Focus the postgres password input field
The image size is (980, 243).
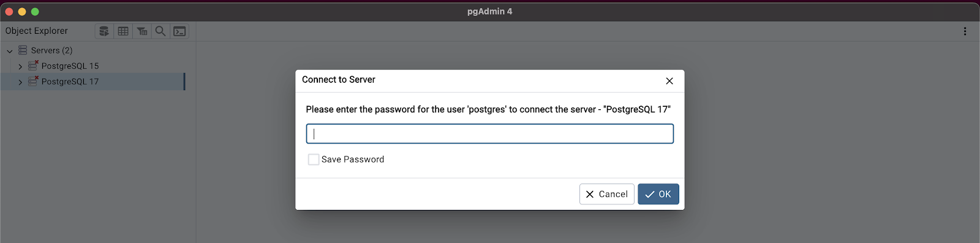490,134
